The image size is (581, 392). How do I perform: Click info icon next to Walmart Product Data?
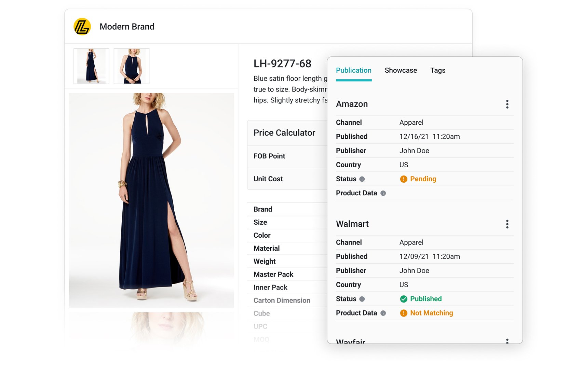383,313
